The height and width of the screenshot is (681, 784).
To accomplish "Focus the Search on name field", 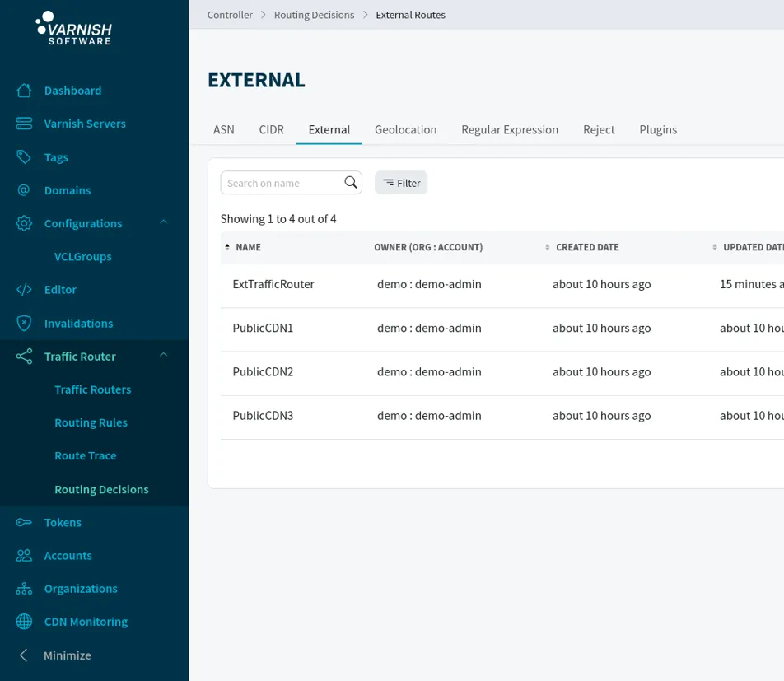I will (x=281, y=183).
